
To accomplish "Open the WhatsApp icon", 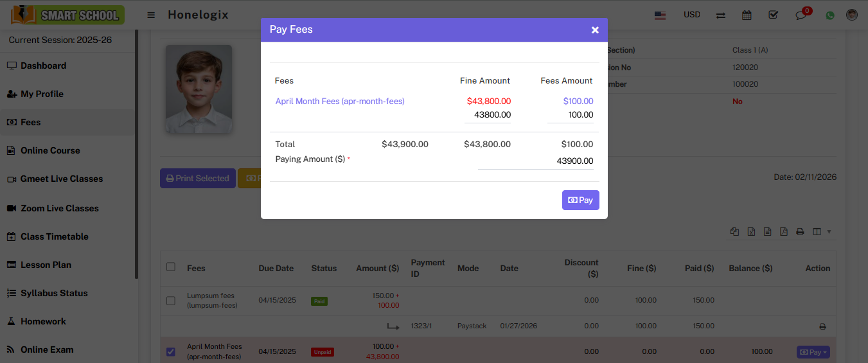I will click(830, 15).
